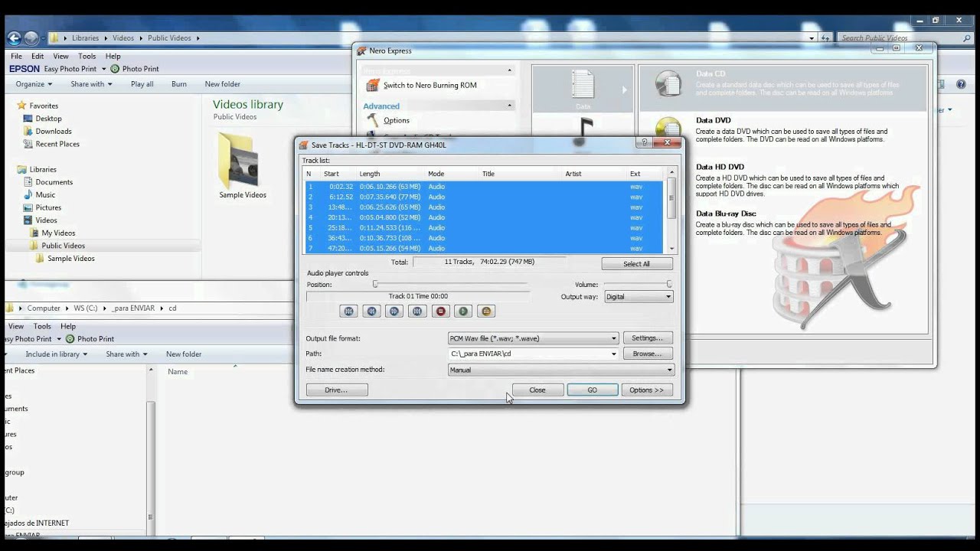The height and width of the screenshot is (551, 980).
Task: Select My Videos folder in navigation tree
Action: point(58,233)
